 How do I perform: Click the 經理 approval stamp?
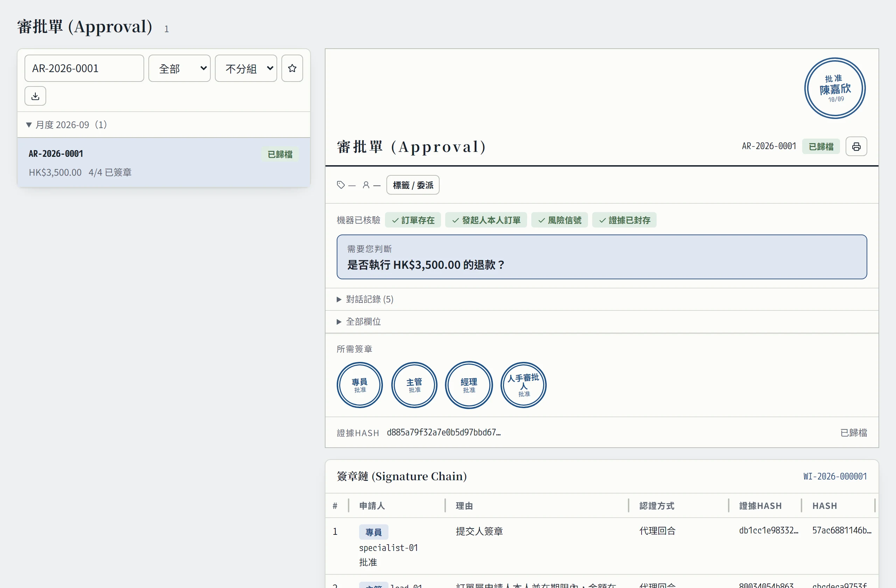point(469,385)
